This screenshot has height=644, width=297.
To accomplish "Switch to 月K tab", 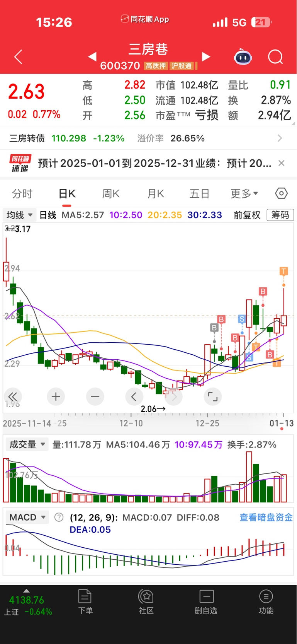I will 156,193.
